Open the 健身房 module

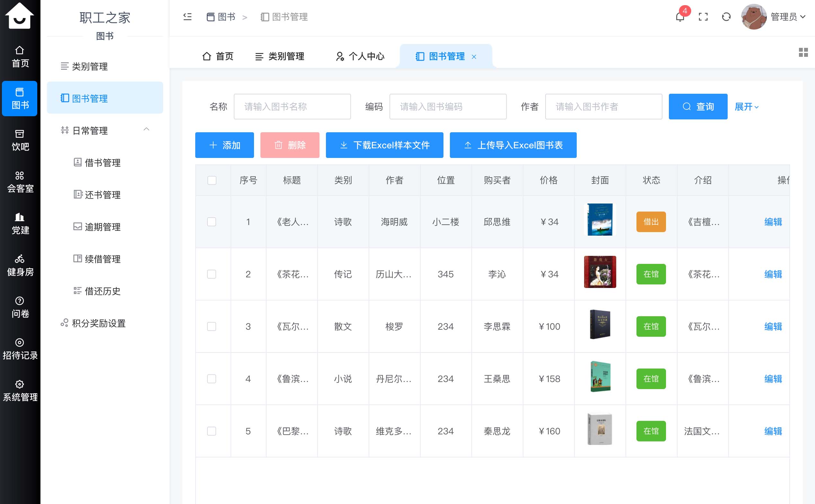(x=20, y=266)
